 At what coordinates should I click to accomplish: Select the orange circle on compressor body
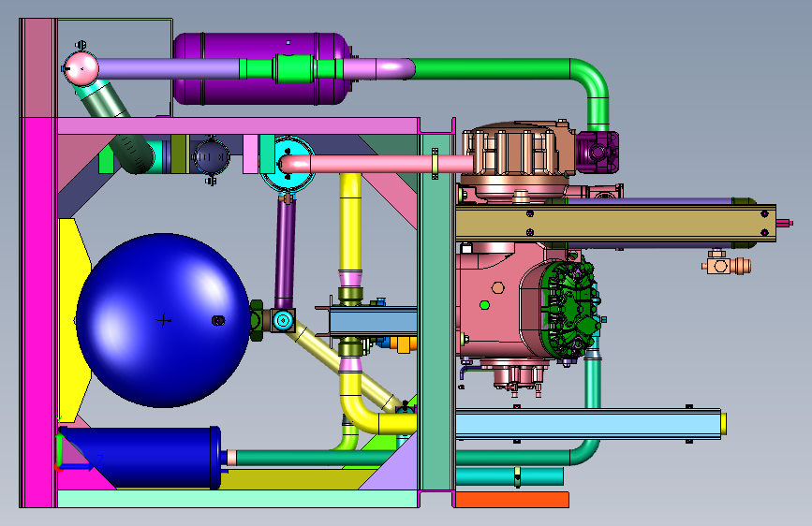tap(497, 288)
